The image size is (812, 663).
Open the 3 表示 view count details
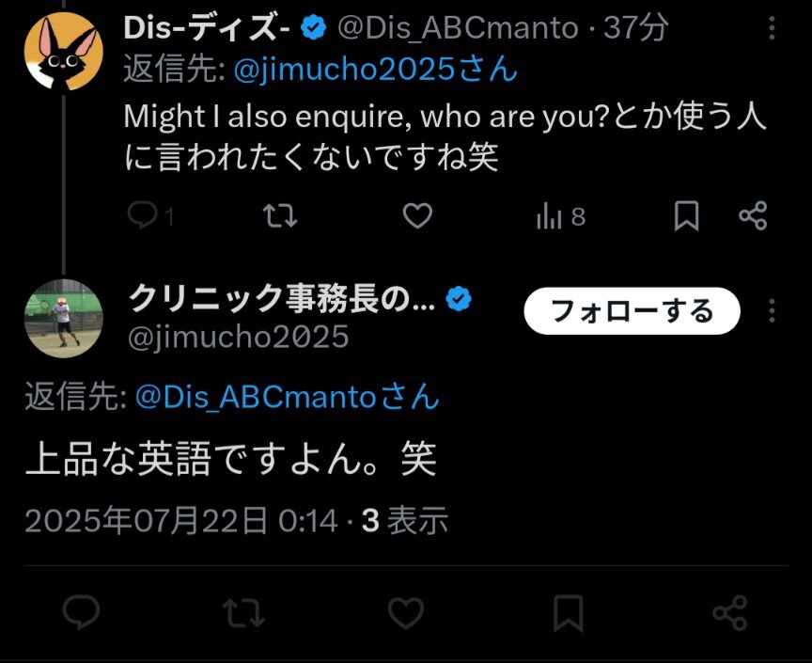[405, 520]
